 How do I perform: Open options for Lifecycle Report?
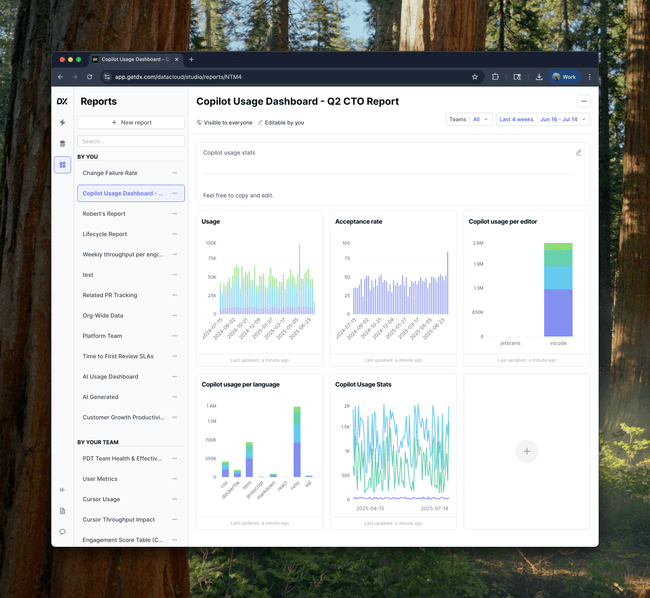click(175, 234)
